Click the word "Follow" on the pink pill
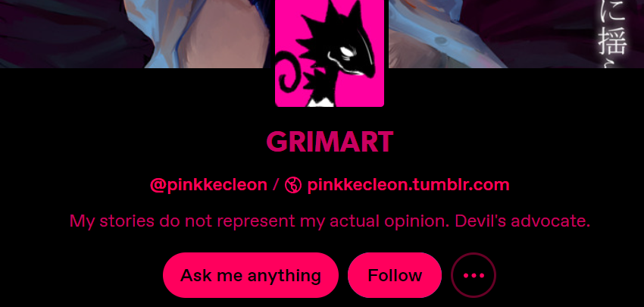Image resolution: width=644 pixels, height=307 pixels. pos(395,275)
